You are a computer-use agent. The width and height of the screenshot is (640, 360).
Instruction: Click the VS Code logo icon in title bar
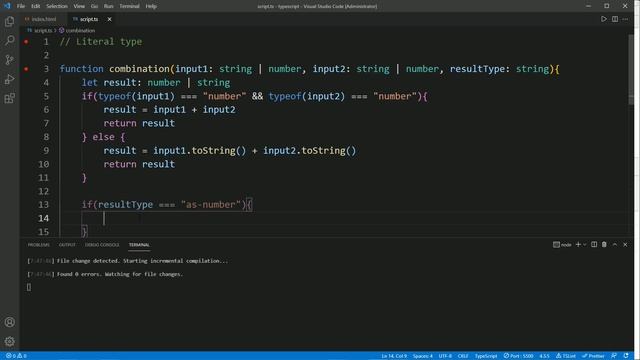pos(7,6)
